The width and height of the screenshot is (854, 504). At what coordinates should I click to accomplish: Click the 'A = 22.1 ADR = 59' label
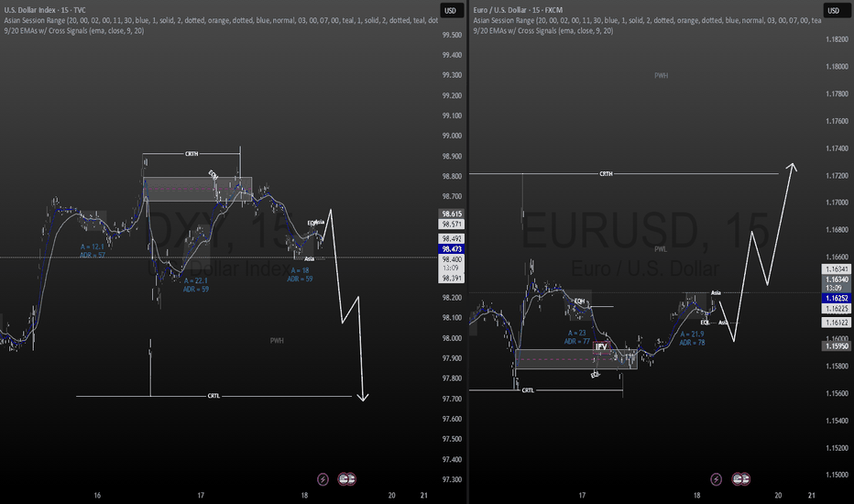[x=196, y=285]
